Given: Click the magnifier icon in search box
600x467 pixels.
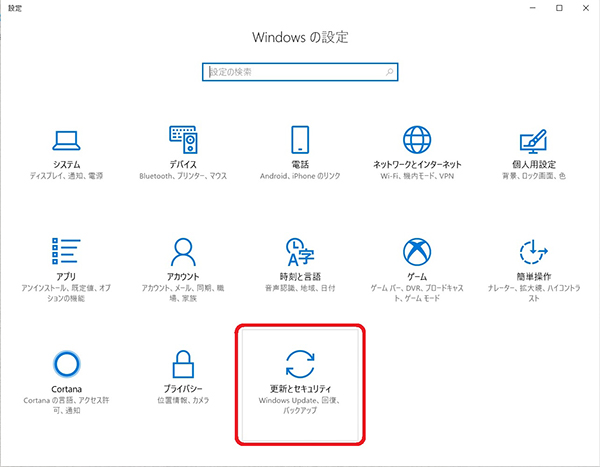Looking at the screenshot, I should [x=390, y=72].
